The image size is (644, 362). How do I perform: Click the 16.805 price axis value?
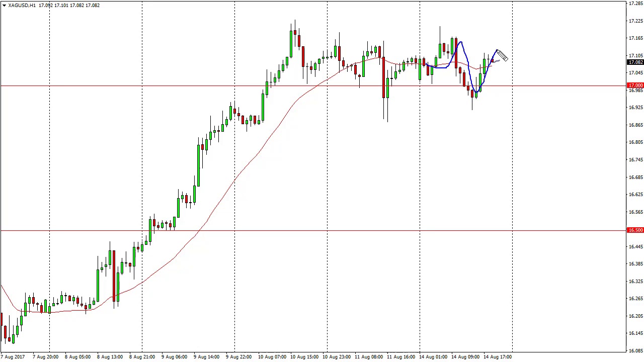pos(635,142)
